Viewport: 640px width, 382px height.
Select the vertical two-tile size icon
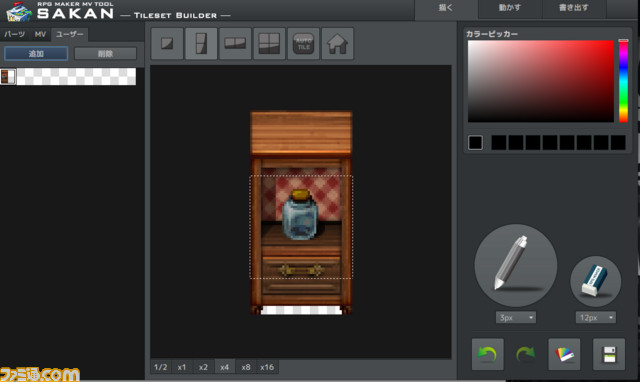click(x=201, y=44)
